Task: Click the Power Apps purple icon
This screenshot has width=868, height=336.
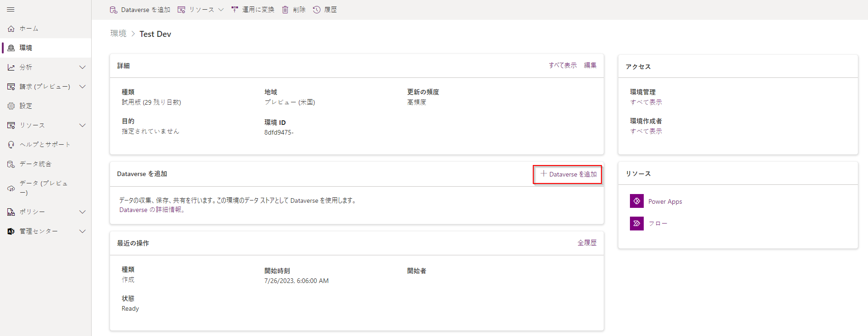Action: tap(637, 201)
